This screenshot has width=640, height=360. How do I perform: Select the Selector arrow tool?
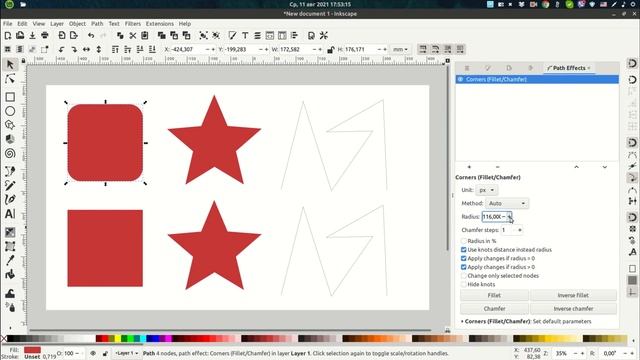[10, 64]
